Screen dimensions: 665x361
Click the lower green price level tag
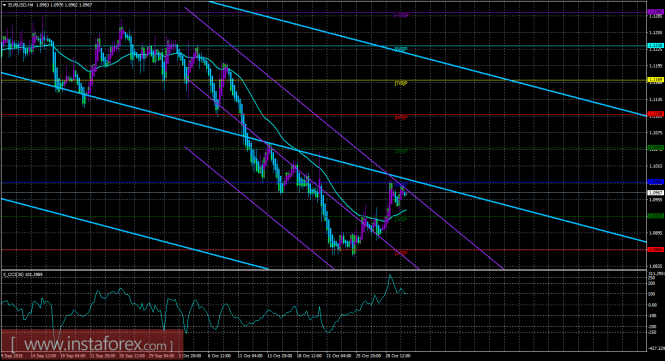655,215
